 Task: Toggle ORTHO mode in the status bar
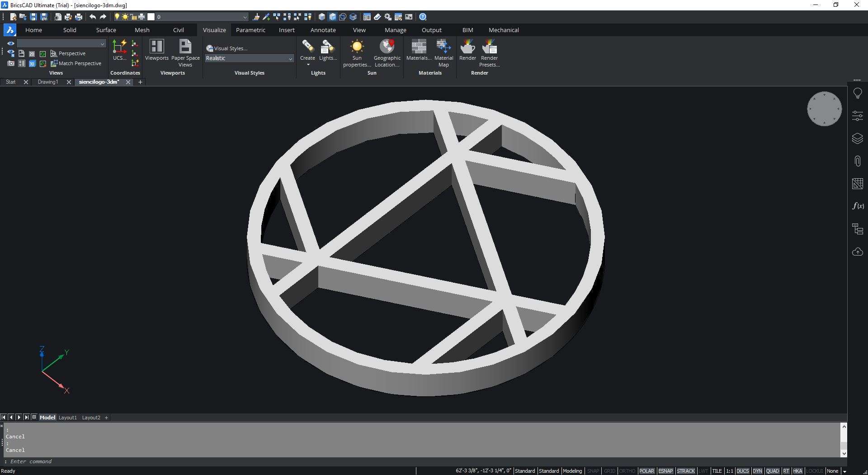pyautogui.click(x=627, y=471)
